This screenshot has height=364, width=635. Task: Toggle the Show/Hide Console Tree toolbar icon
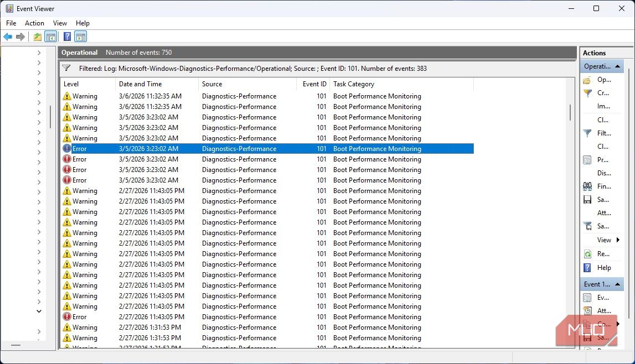(50, 37)
